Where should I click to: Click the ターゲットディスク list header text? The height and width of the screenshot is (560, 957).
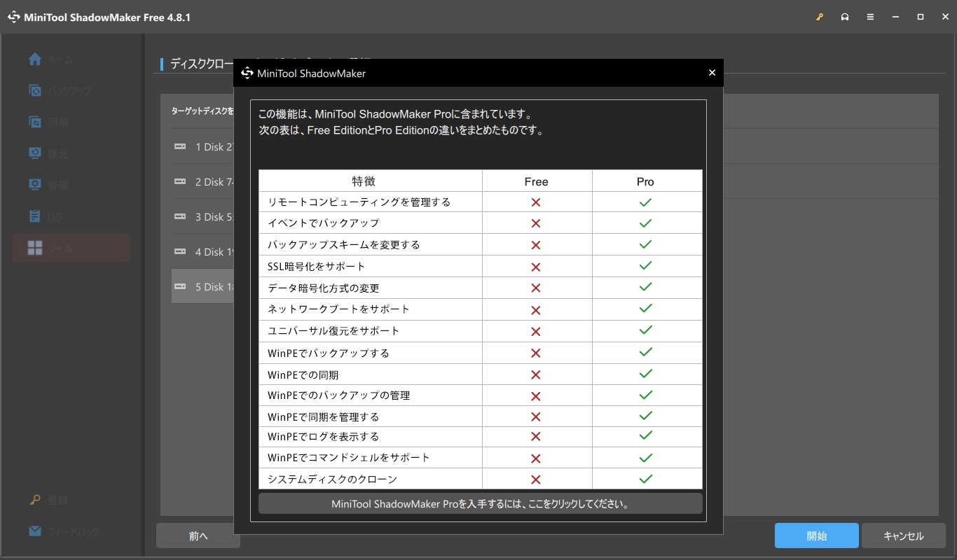[x=202, y=111]
